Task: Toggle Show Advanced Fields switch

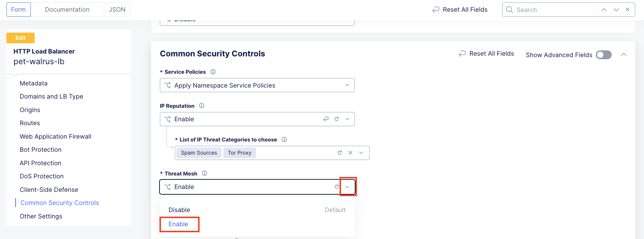Action: (x=604, y=55)
